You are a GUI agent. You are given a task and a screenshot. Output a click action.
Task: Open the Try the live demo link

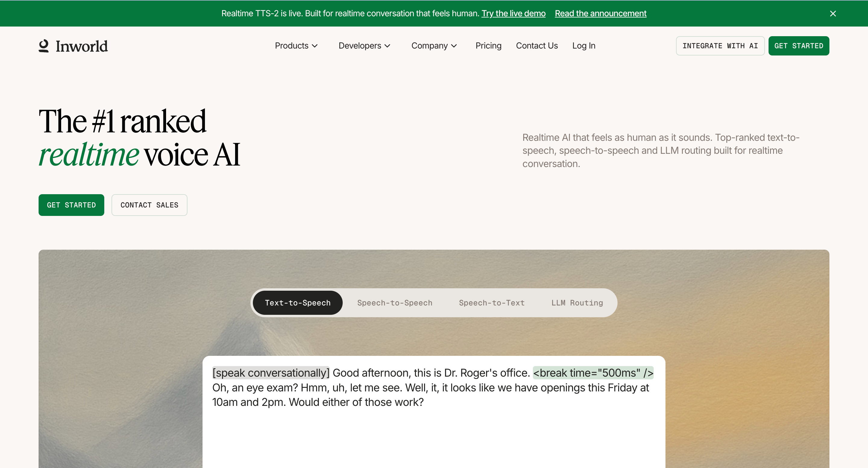click(x=513, y=14)
